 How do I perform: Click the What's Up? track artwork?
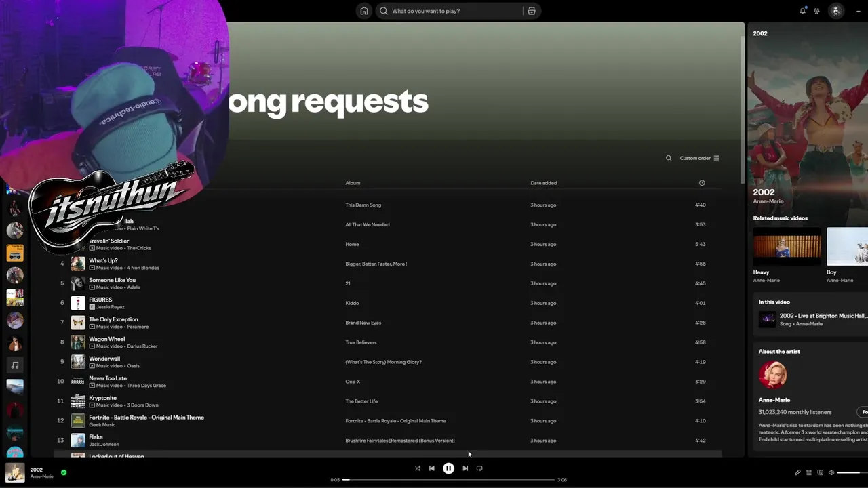tap(78, 264)
